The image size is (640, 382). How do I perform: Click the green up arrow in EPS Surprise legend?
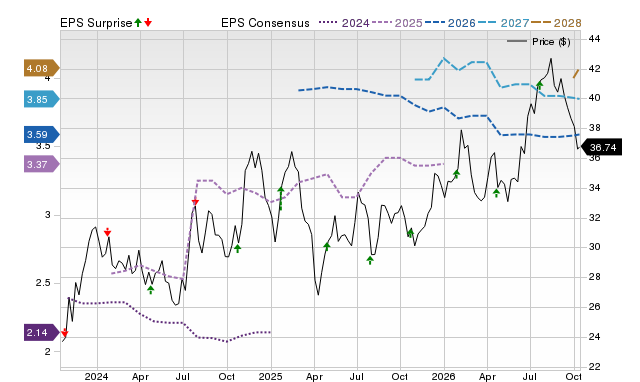click(138, 22)
